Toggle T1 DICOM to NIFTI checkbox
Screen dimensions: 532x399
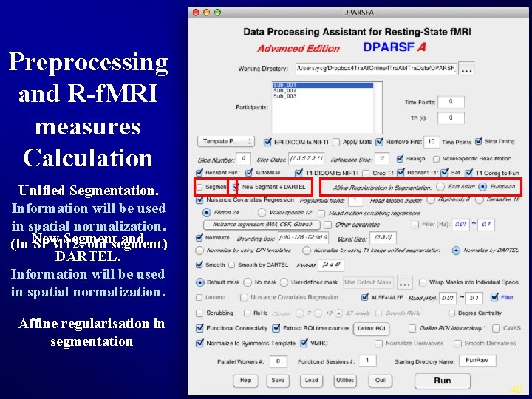click(299, 173)
